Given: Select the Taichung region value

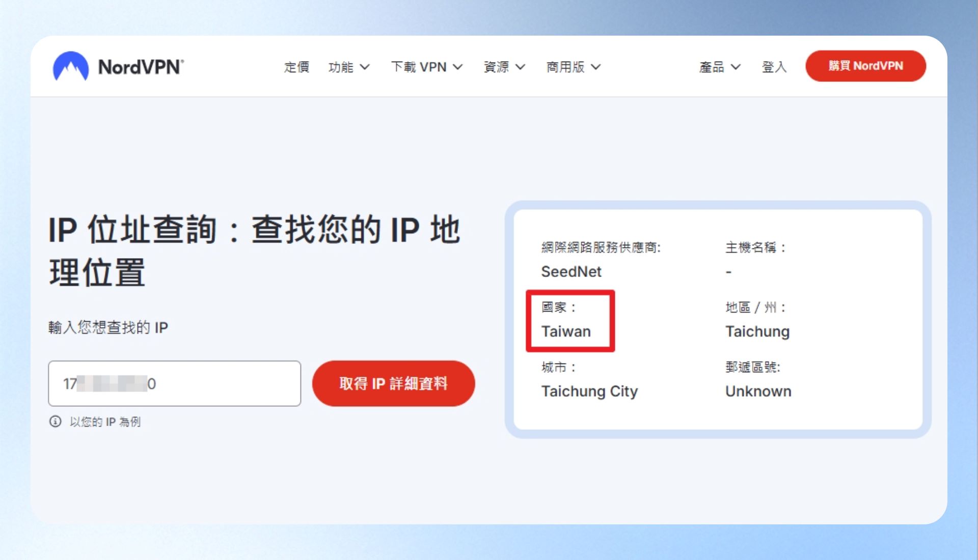Looking at the screenshot, I should click(x=757, y=332).
